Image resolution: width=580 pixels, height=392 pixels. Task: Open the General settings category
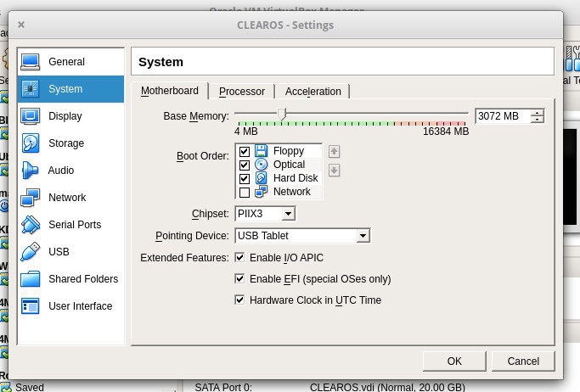point(70,62)
